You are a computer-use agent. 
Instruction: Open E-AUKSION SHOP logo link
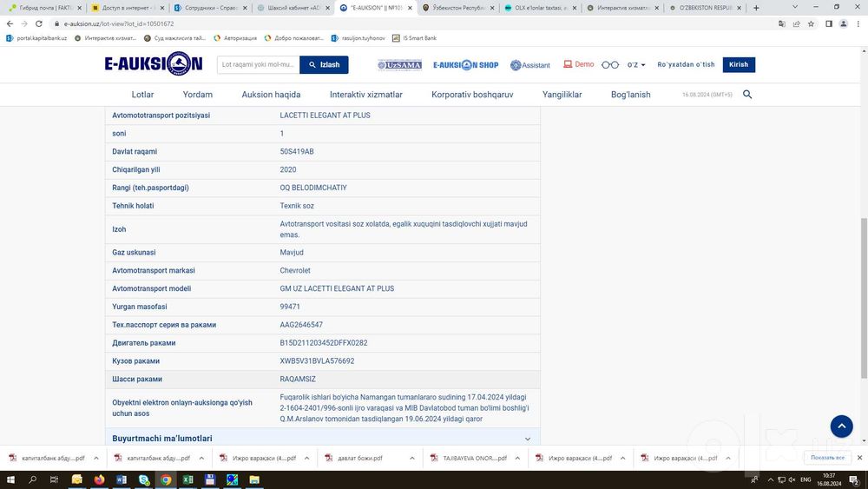point(465,65)
